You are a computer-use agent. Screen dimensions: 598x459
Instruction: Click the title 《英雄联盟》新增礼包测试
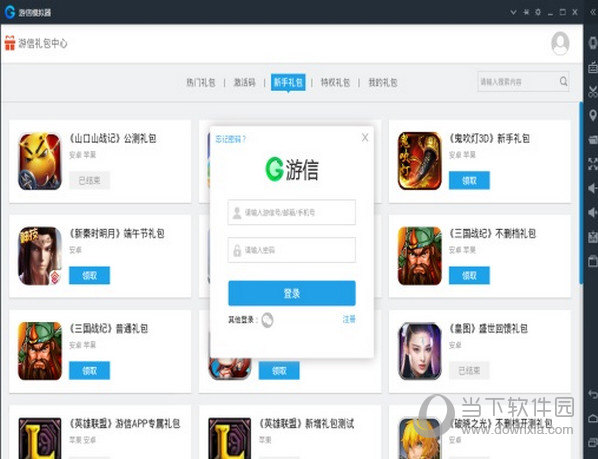(x=307, y=424)
